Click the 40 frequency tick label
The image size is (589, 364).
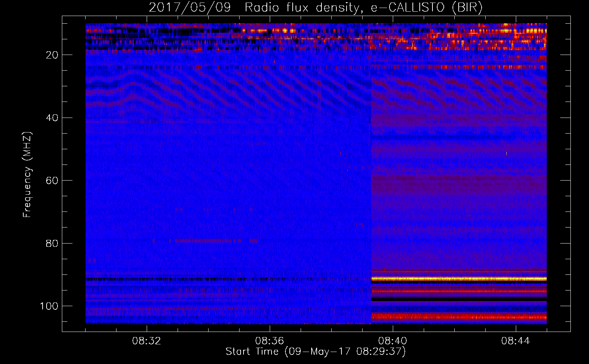pos(52,118)
